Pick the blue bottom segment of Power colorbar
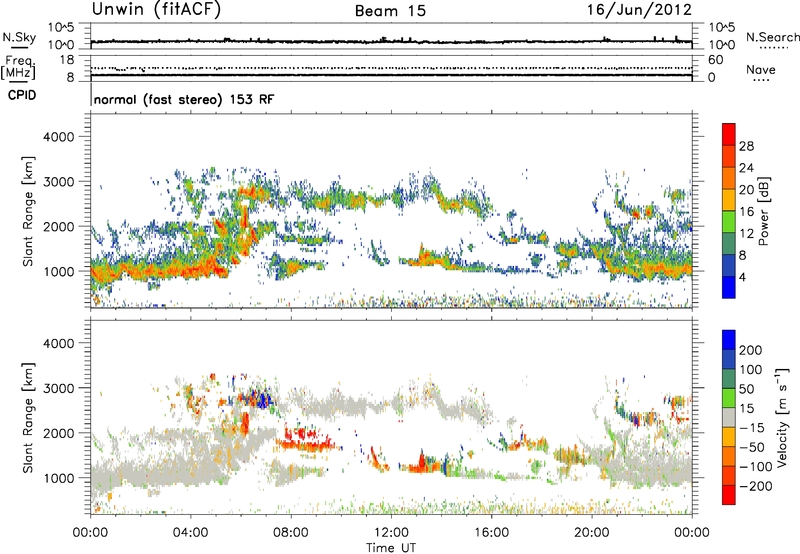Screen dimensions: 800x554 (x=729, y=287)
